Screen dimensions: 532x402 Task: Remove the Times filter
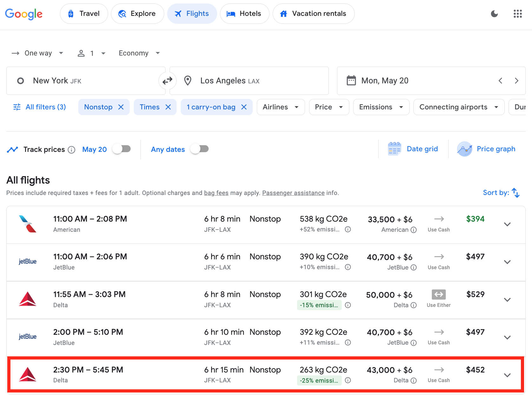click(x=168, y=107)
